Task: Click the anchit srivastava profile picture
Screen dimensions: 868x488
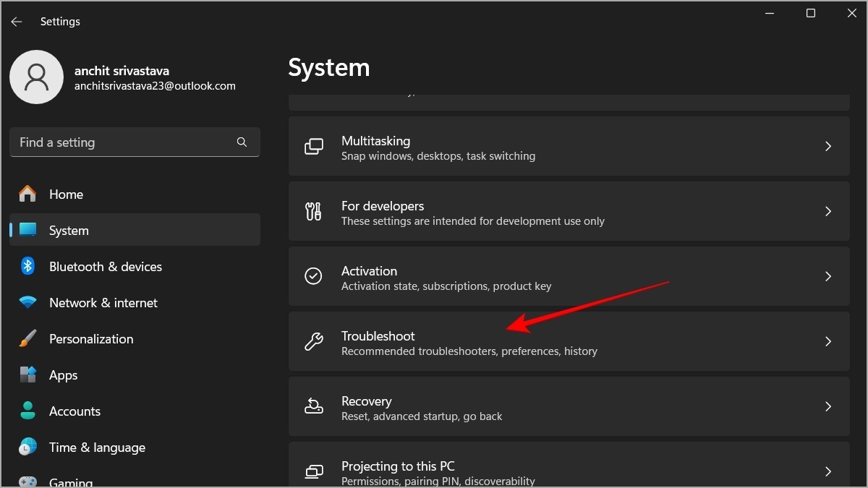Action: (x=37, y=77)
